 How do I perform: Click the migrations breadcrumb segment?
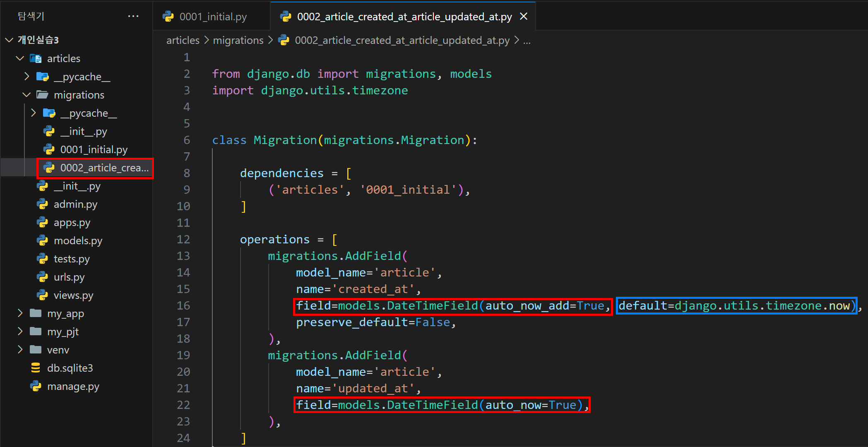[x=238, y=40]
